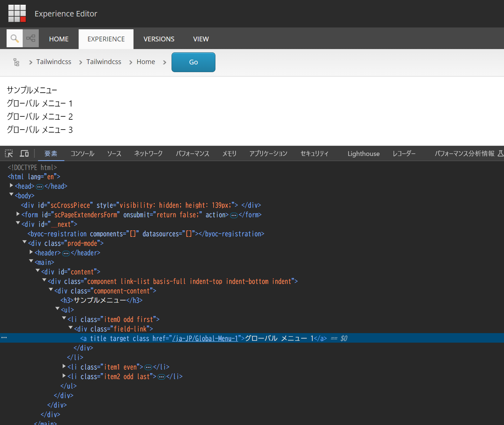The height and width of the screenshot is (425, 504).
Task: Open chevron before Home breadcrumb
Action: [x=131, y=62]
